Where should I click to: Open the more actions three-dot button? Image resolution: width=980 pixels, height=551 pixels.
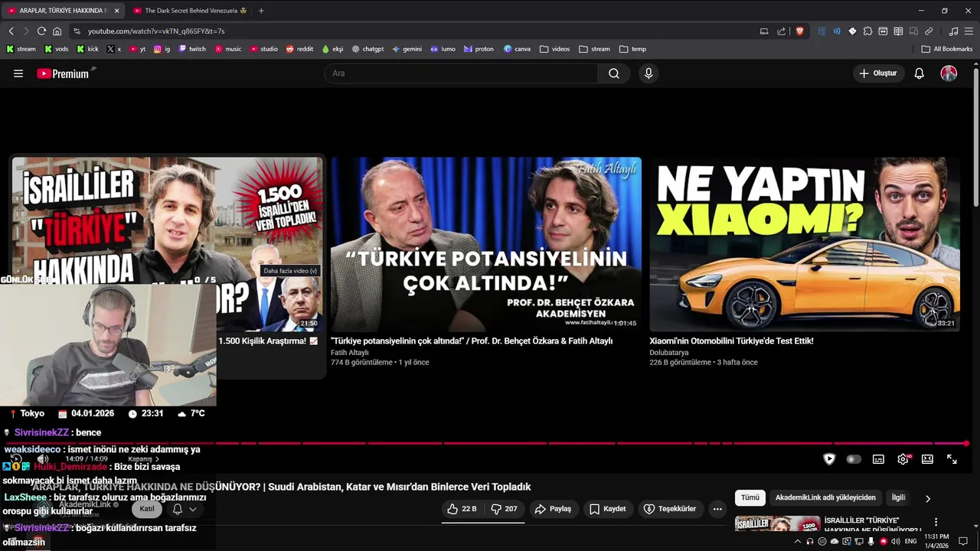717,509
